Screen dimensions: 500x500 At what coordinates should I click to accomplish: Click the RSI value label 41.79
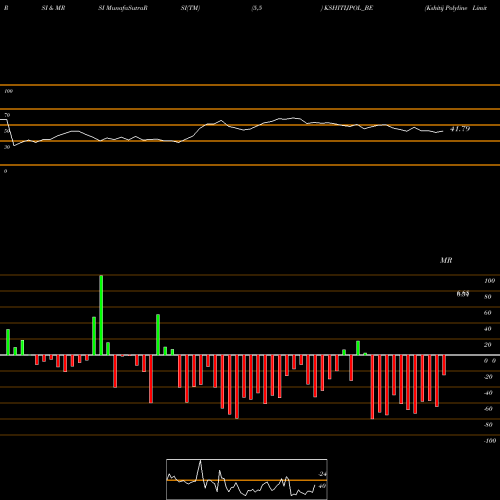coord(460,129)
